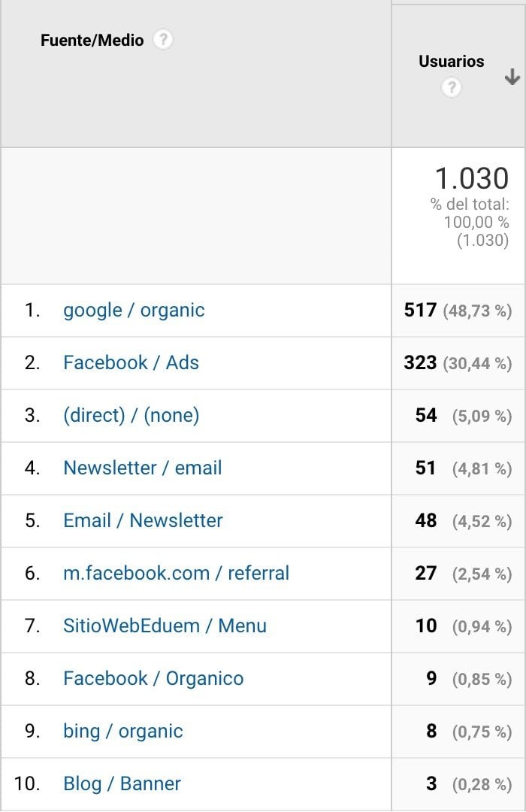Click the 1.030 total users value
Viewport: 526px width, 812px height.
(473, 178)
